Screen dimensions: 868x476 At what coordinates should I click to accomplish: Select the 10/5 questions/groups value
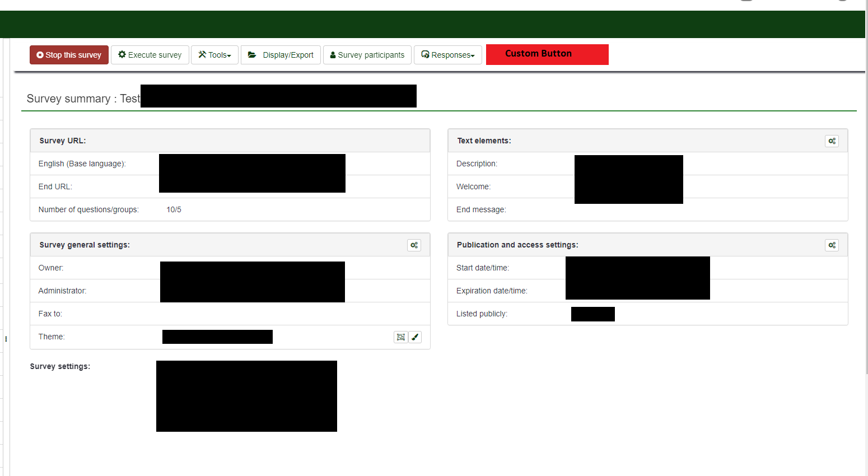174,209
